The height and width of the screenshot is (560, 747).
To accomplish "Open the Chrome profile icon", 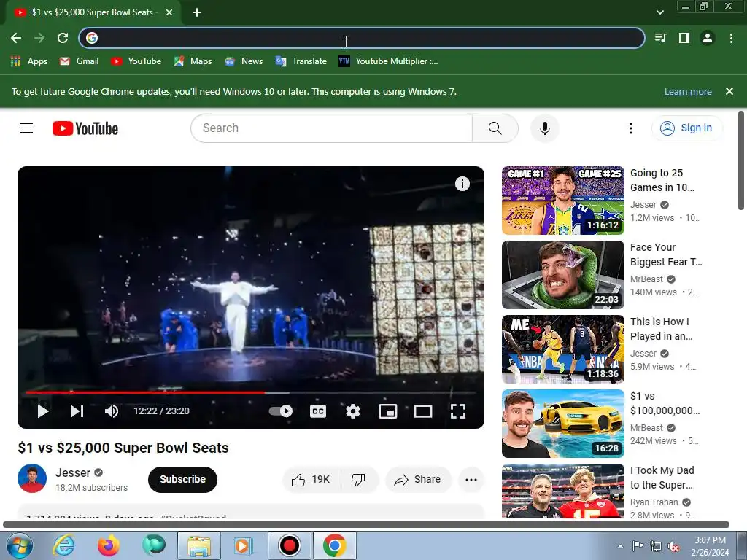I will pyautogui.click(x=708, y=38).
